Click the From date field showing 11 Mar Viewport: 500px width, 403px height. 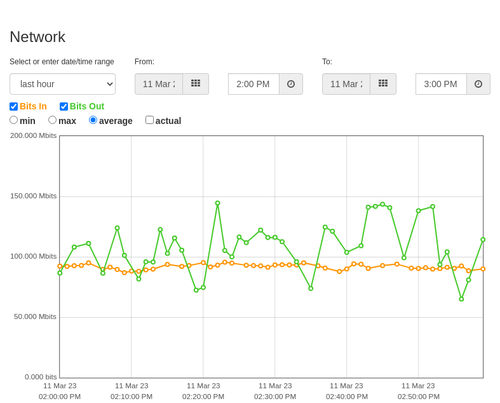159,84
